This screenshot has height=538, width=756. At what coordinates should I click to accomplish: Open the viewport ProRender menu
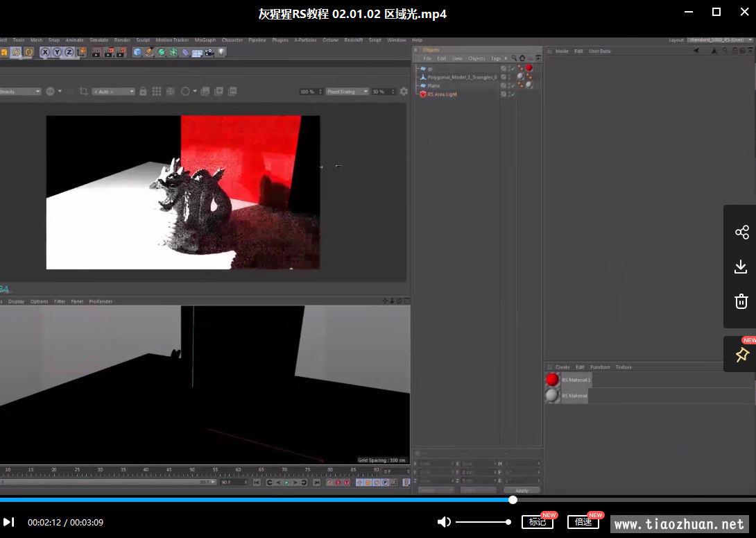point(101,301)
